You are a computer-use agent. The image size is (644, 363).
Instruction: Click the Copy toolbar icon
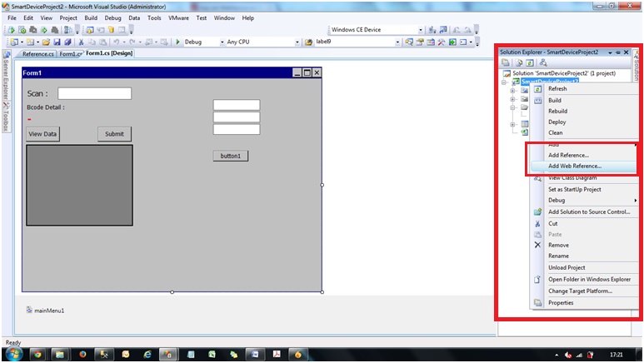pos(92,42)
